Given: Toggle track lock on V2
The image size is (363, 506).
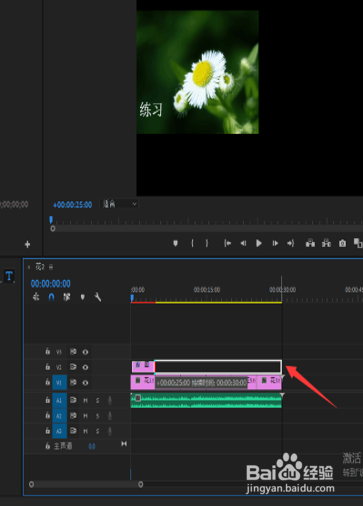Looking at the screenshot, I should click(48, 367).
